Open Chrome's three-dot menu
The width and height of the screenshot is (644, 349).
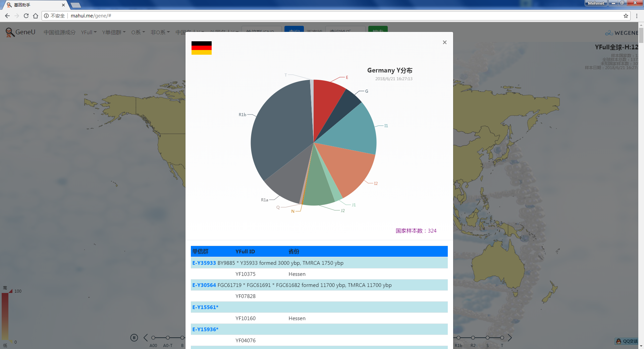tap(637, 16)
